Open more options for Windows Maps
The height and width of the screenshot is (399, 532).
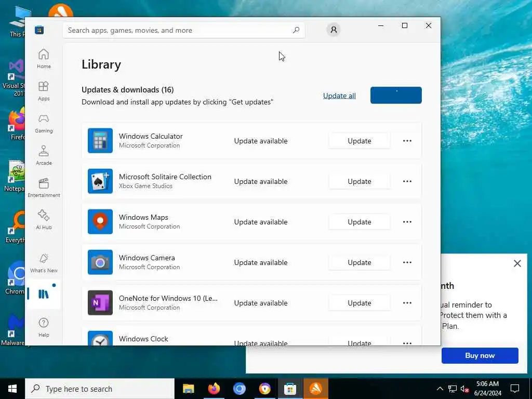click(407, 222)
